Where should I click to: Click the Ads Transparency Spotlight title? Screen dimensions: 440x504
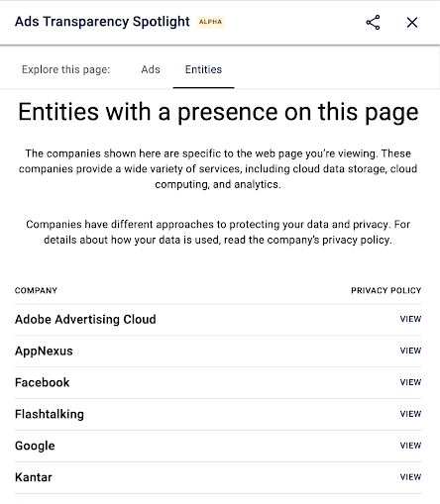coord(102,22)
